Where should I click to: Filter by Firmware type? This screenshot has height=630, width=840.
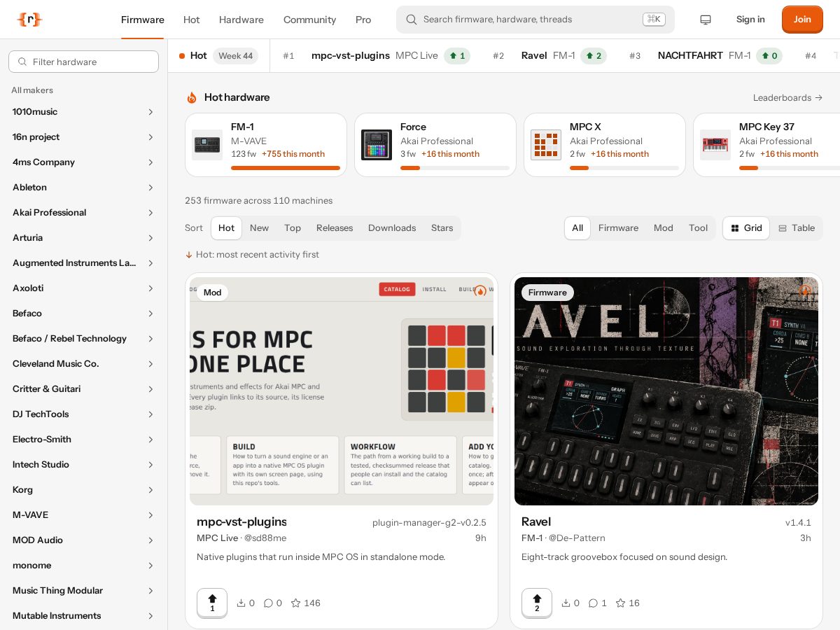click(x=618, y=228)
